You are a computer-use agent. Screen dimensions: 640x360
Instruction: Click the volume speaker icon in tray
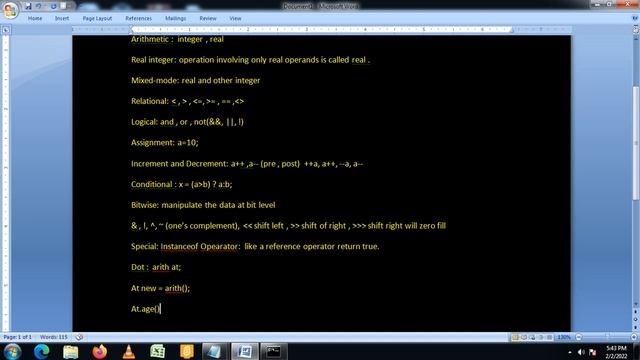click(x=581, y=352)
